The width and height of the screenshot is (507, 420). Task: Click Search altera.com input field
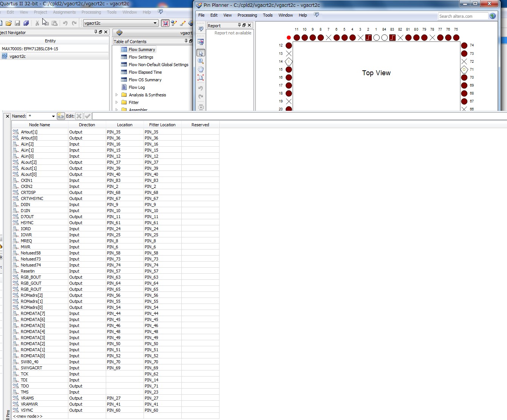[x=463, y=16]
